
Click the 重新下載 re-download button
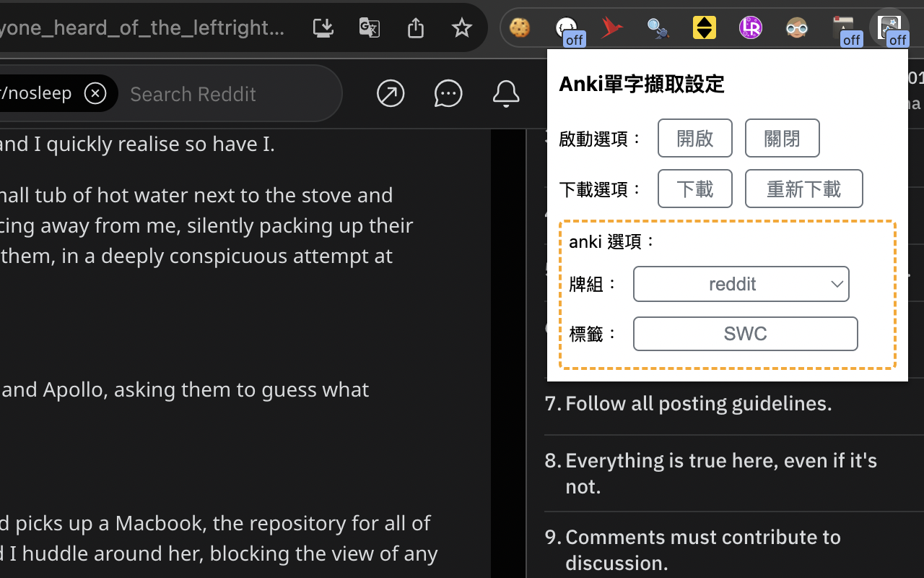click(804, 189)
